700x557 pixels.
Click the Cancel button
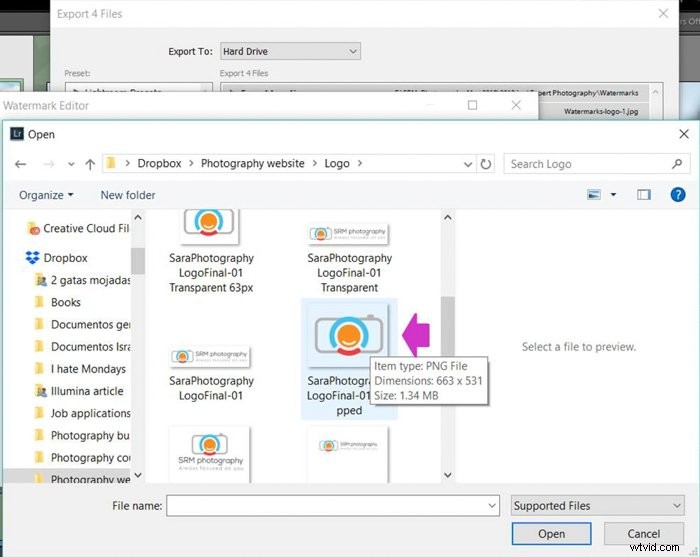pyautogui.click(x=643, y=534)
